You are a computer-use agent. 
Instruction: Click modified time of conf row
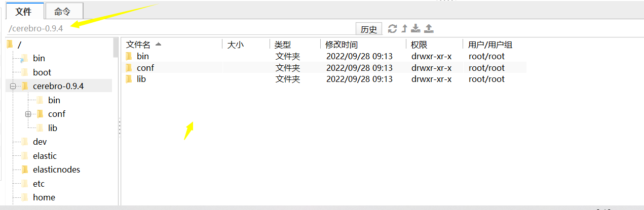point(359,68)
